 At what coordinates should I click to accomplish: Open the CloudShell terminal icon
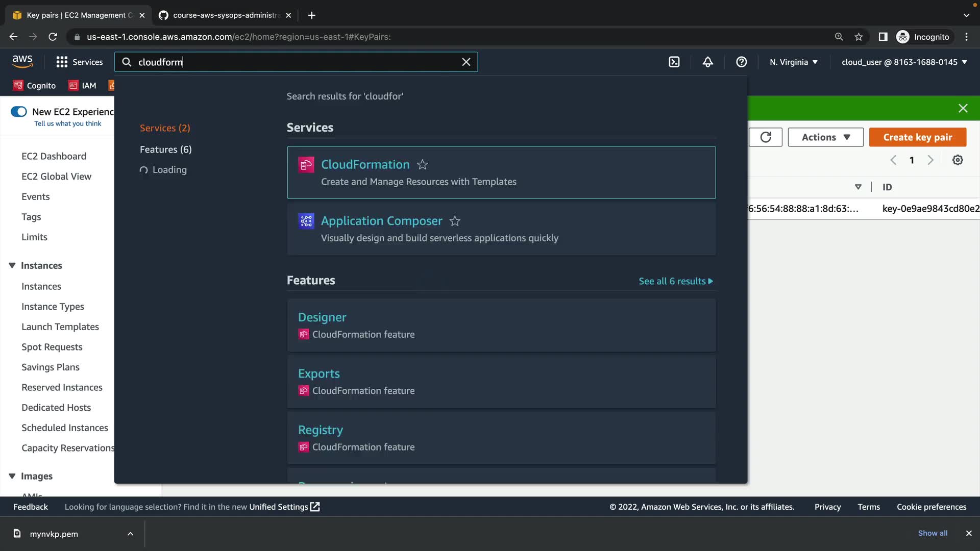coord(674,62)
